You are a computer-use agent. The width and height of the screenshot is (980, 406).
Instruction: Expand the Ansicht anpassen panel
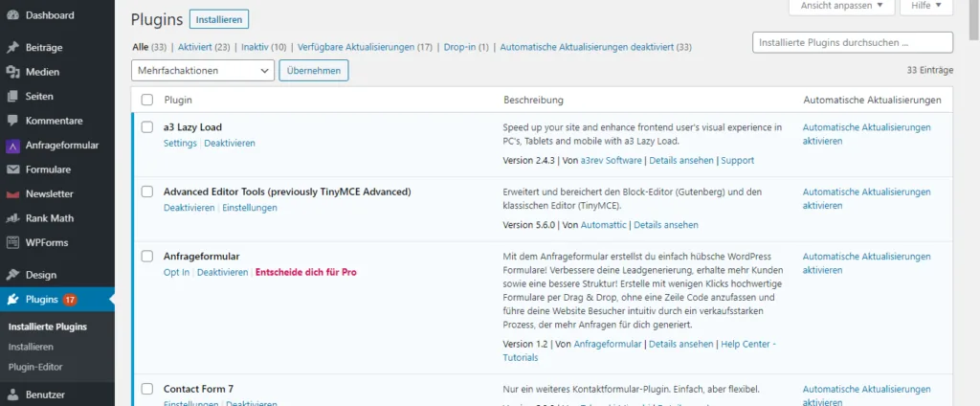pos(842,7)
